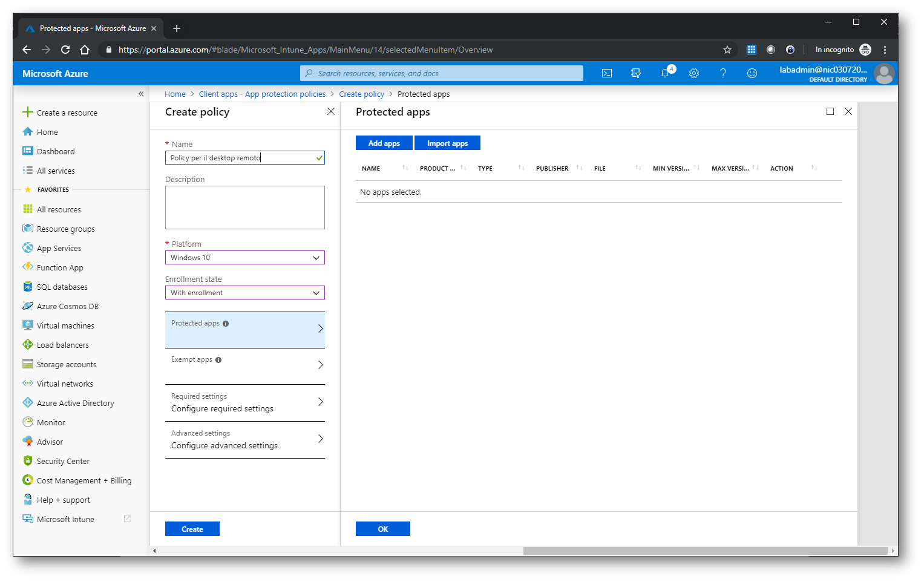Click the Add apps button
Image resolution: width=924 pixels, height=582 pixels.
tap(384, 143)
